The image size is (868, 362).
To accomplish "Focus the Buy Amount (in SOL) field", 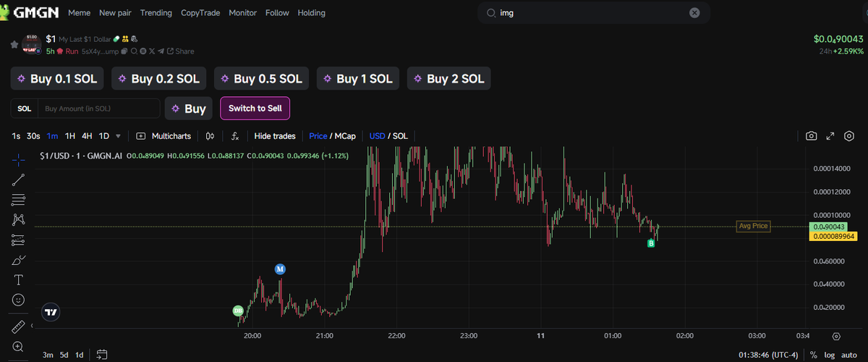I will [x=98, y=109].
